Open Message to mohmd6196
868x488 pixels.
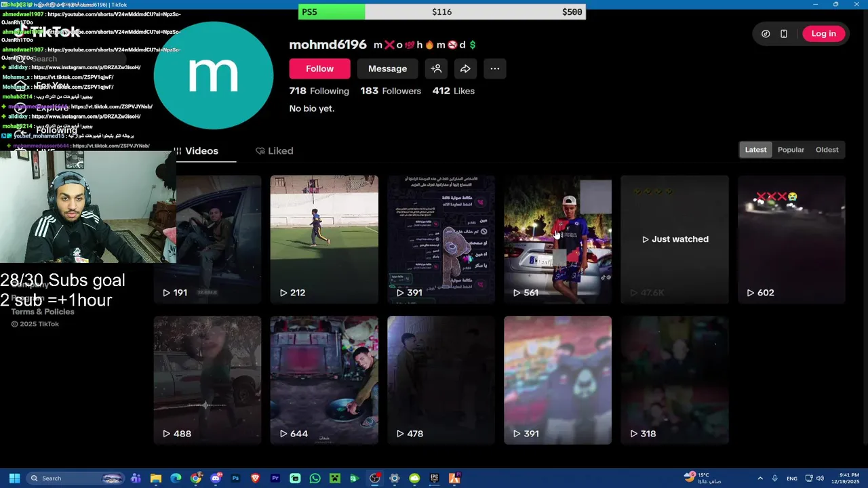387,68
